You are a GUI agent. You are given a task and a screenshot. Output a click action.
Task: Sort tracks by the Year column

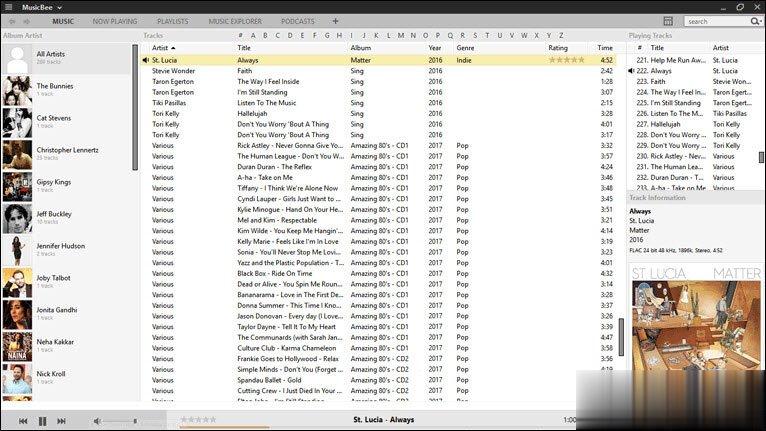(435, 48)
